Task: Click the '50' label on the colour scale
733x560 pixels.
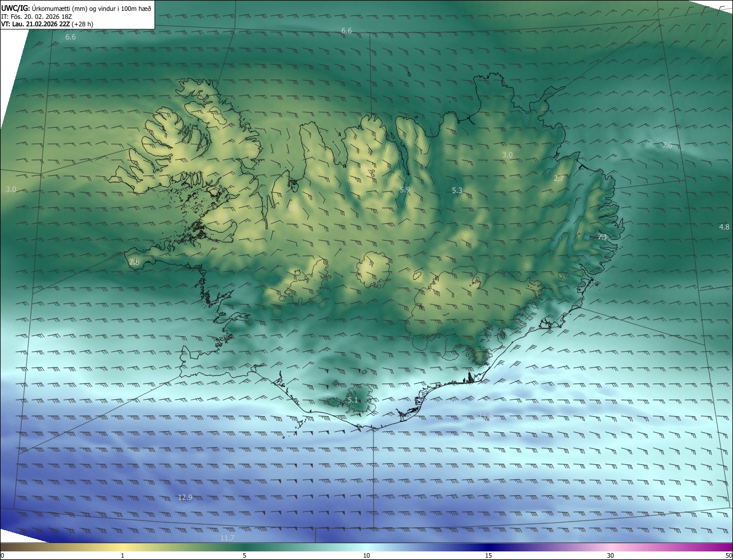Action: coord(728,555)
